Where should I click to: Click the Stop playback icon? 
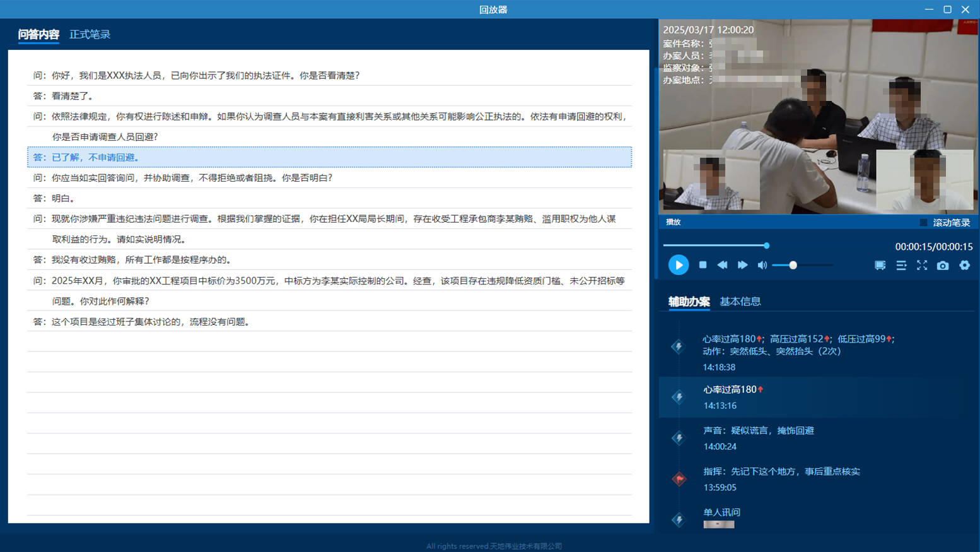tap(702, 265)
